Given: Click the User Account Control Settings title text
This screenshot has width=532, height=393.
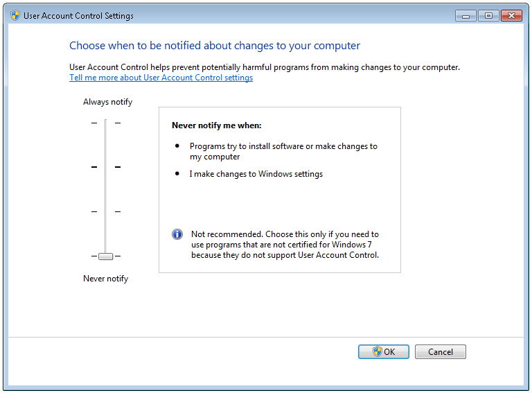Looking at the screenshot, I should point(78,16).
